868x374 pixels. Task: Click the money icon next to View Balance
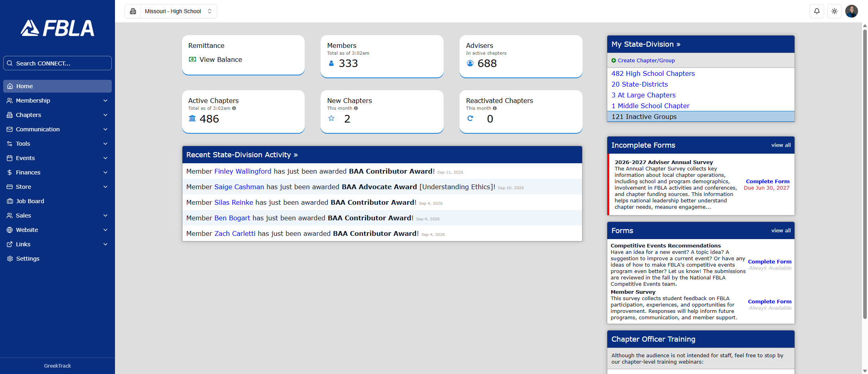[192, 59]
